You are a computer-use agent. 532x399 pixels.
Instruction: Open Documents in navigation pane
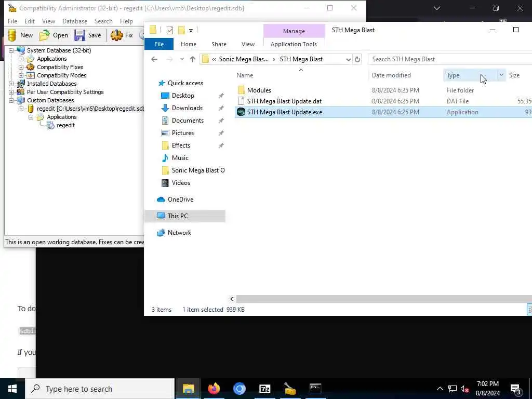(188, 121)
